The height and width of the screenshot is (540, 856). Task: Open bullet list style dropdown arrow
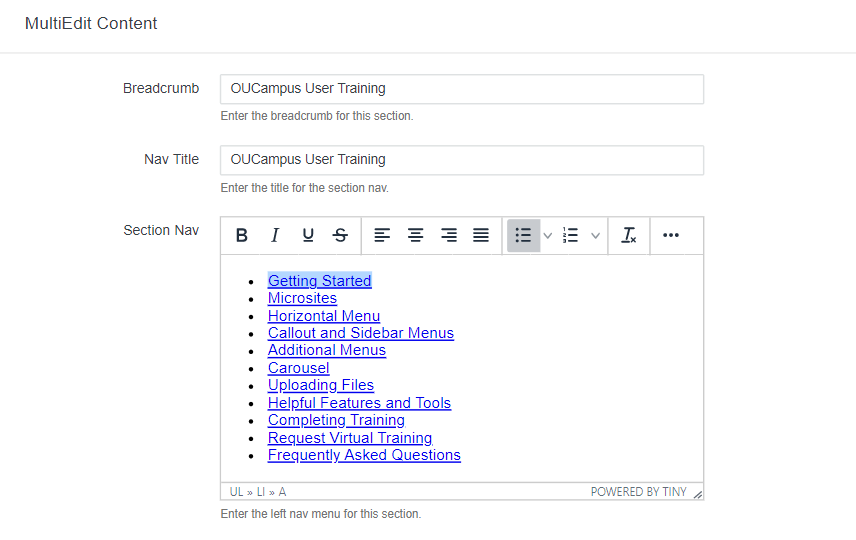(547, 236)
